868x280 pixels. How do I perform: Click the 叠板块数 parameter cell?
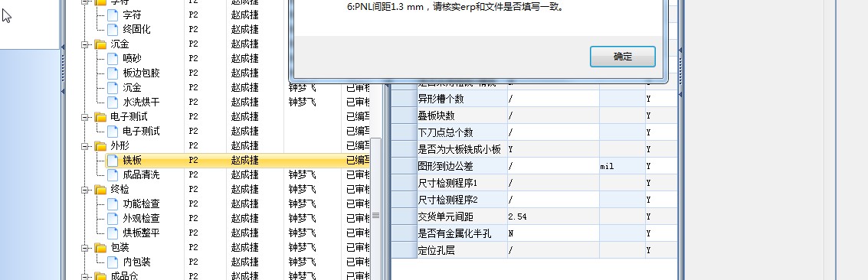(x=462, y=116)
